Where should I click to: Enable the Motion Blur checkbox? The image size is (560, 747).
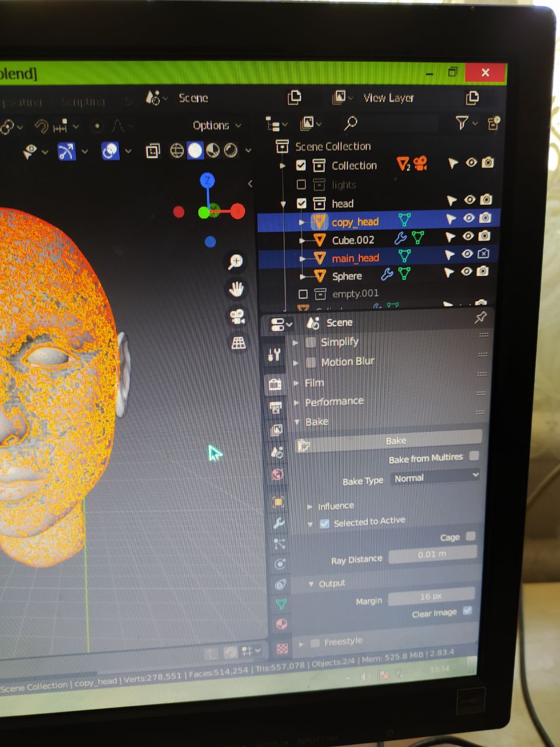(311, 362)
